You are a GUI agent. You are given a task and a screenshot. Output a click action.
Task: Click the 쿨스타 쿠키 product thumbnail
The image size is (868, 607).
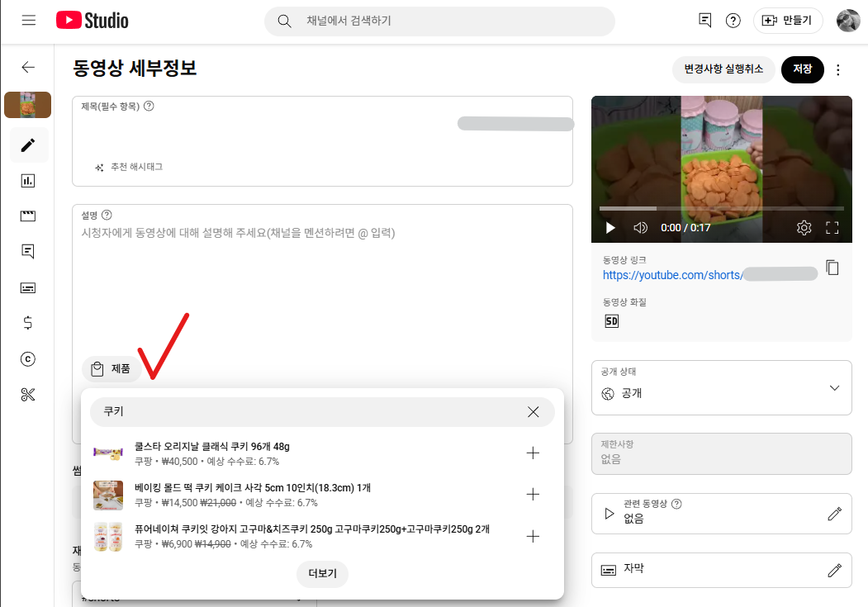pyautogui.click(x=108, y=453)
